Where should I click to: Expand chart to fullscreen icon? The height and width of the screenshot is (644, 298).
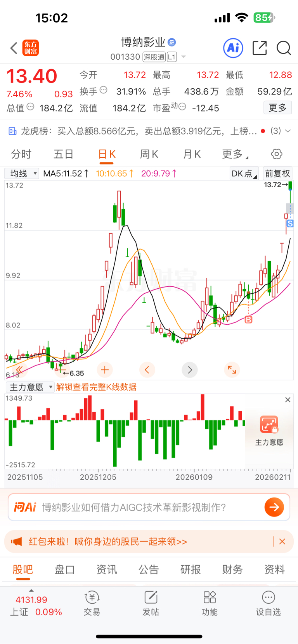[x=232, y=370]
